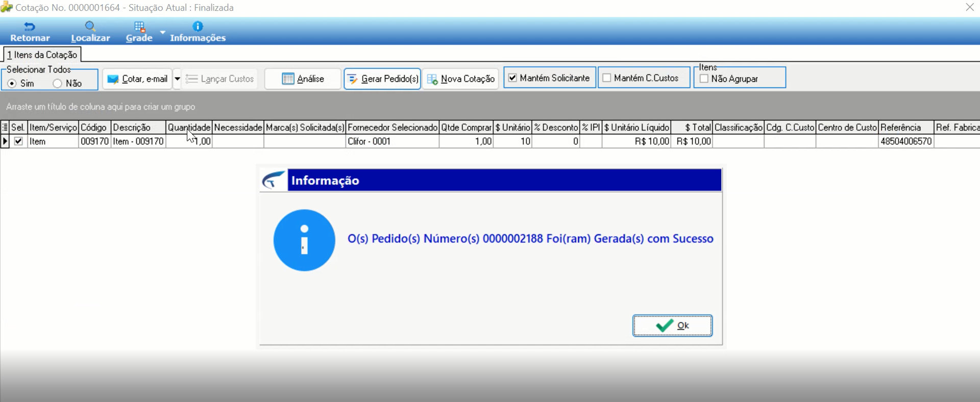
Task: Click the Nova Cotação button label
Action: 468,79
